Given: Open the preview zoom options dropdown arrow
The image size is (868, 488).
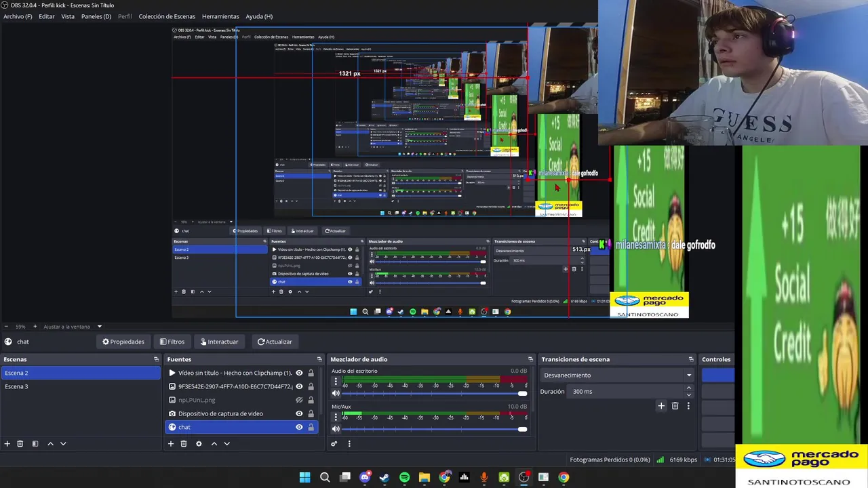Looking at the screenshot, I should (99, 327).
